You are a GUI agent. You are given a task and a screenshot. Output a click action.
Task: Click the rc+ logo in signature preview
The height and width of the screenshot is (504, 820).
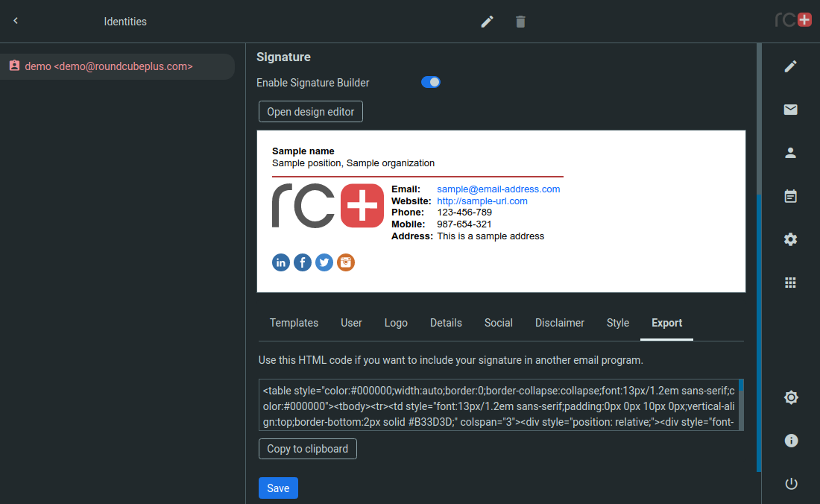tap(328, 206)
